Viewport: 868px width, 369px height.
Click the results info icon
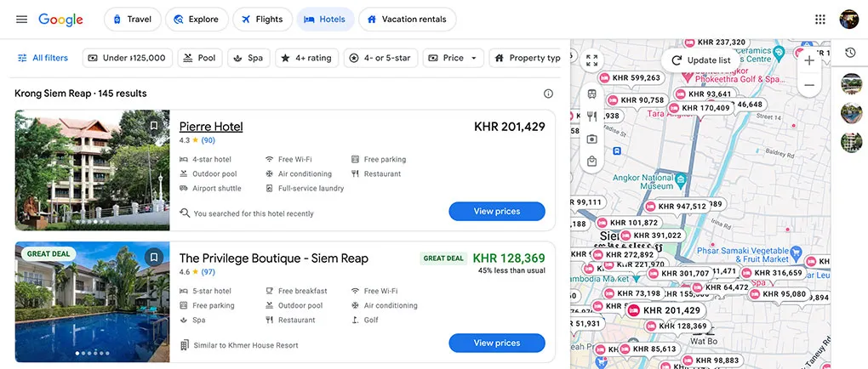click(548, 94)
